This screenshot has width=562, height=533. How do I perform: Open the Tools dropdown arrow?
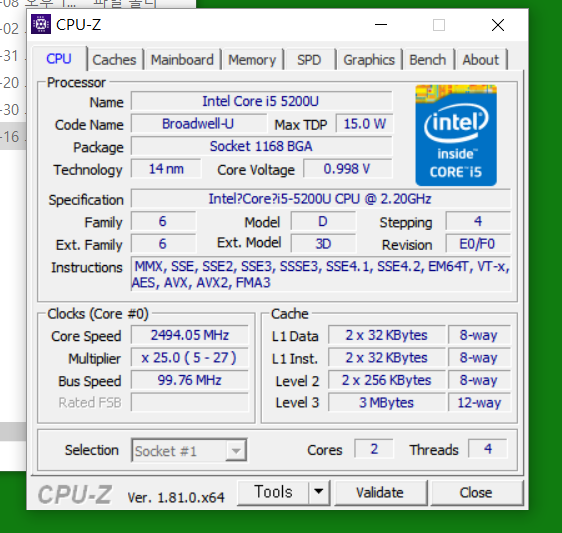coord(318,492)
